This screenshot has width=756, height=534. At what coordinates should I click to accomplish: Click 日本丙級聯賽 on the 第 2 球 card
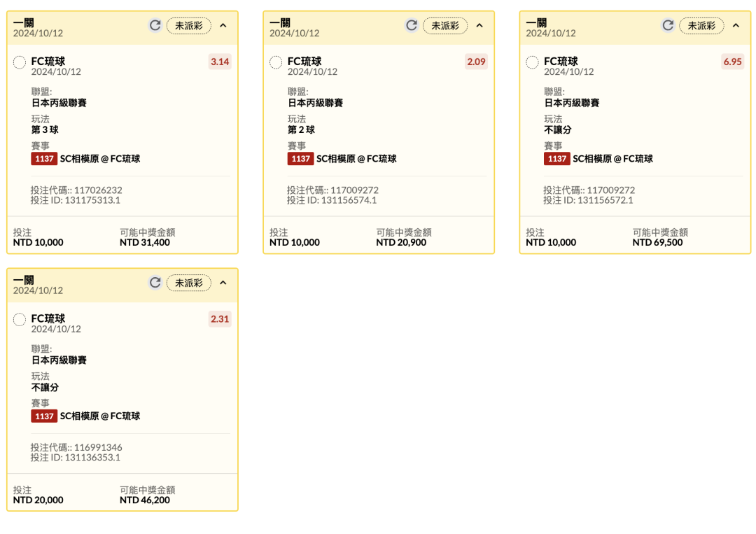pos(315,103)
